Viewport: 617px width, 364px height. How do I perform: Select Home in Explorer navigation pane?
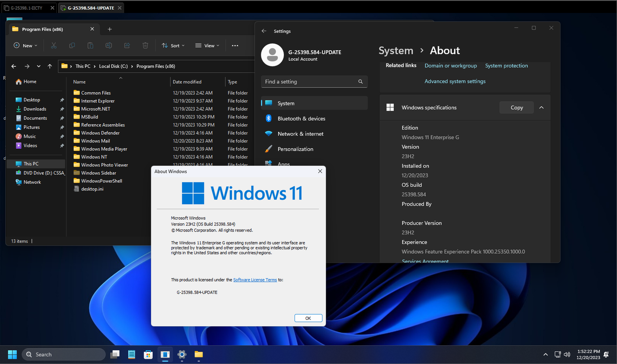pyautogui.click(x=30, y=81)
